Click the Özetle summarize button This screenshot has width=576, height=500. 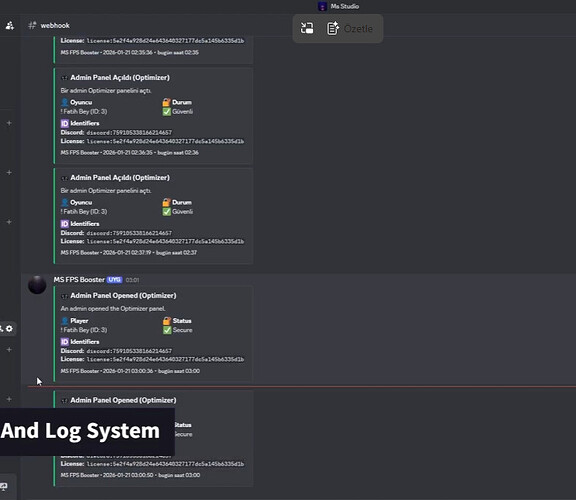pyautogui.click(x=350, y=28)
